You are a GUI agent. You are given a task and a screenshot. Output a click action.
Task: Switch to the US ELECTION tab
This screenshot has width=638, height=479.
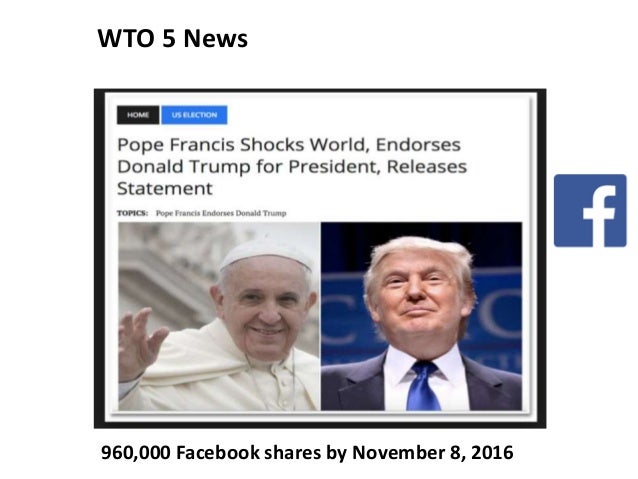194,115
